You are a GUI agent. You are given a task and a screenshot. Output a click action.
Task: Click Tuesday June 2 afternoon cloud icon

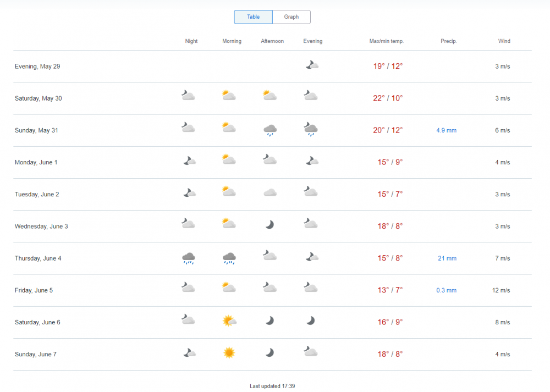coord(269,193)
